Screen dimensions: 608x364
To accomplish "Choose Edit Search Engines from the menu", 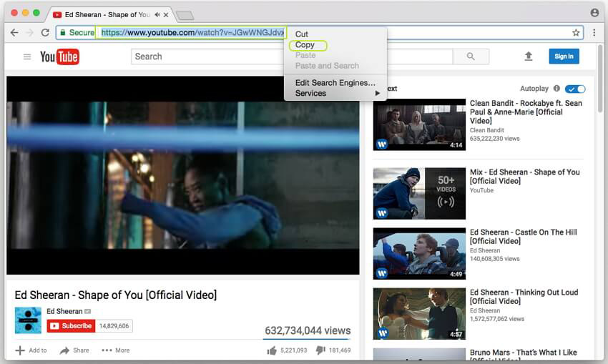I will (x=335, y=83).
